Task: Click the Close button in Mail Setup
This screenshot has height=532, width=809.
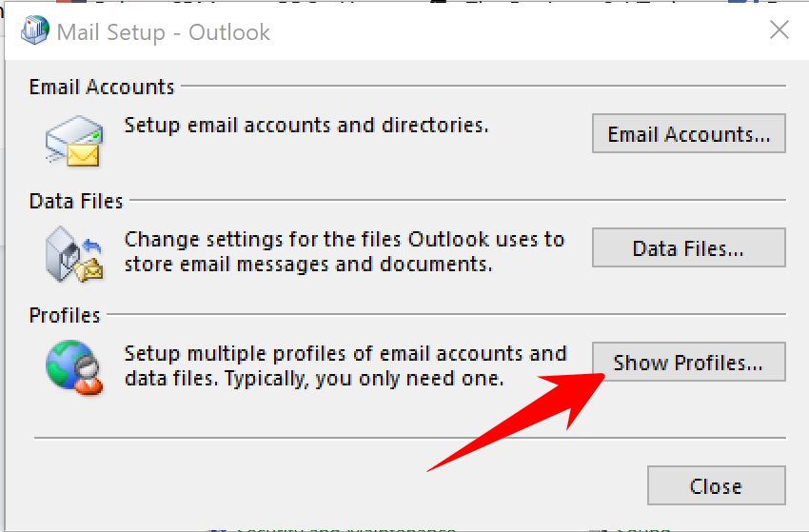Action: tap(716, 485)
